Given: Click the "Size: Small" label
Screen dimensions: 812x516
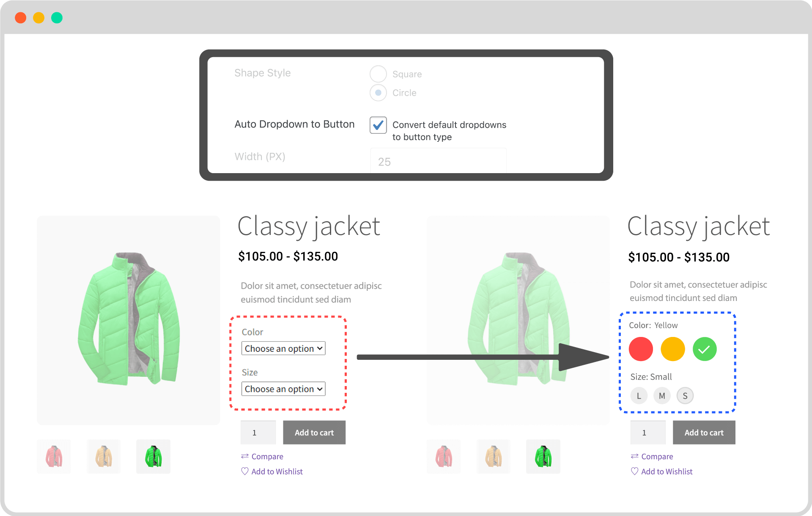Looking at the screenshot, I should [651, 377].
